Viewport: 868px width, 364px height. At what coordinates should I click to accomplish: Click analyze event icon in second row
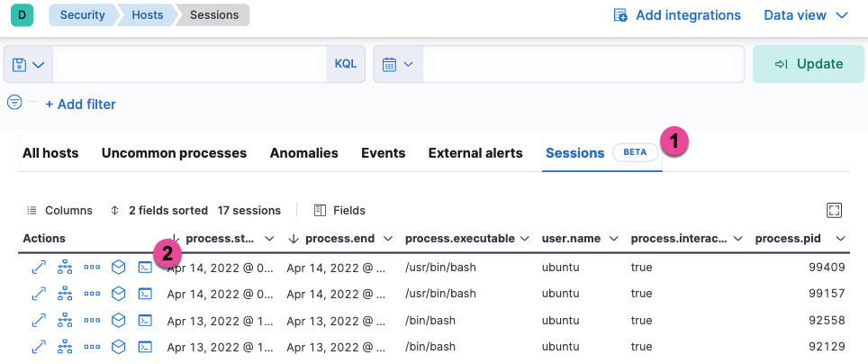[65, 294]
